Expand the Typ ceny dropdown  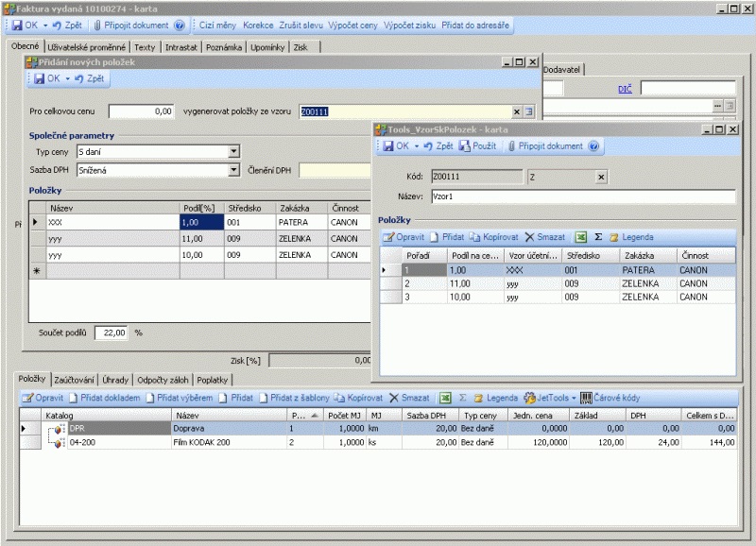[233, 151]
